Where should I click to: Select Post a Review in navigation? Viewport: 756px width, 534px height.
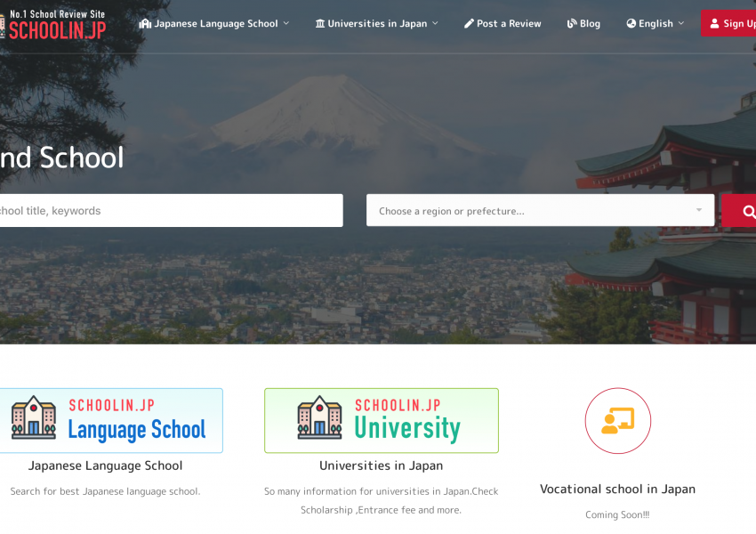pos(508,23)
